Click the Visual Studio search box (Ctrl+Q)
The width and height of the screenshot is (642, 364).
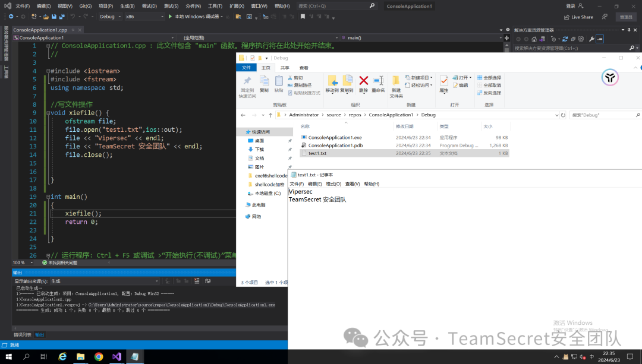[x=336, y=6]
